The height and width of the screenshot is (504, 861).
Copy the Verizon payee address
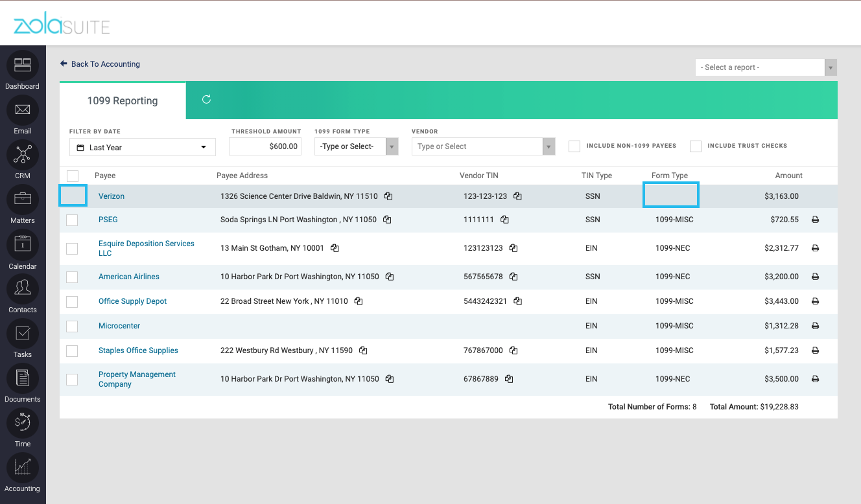click(x=388, y=196)
